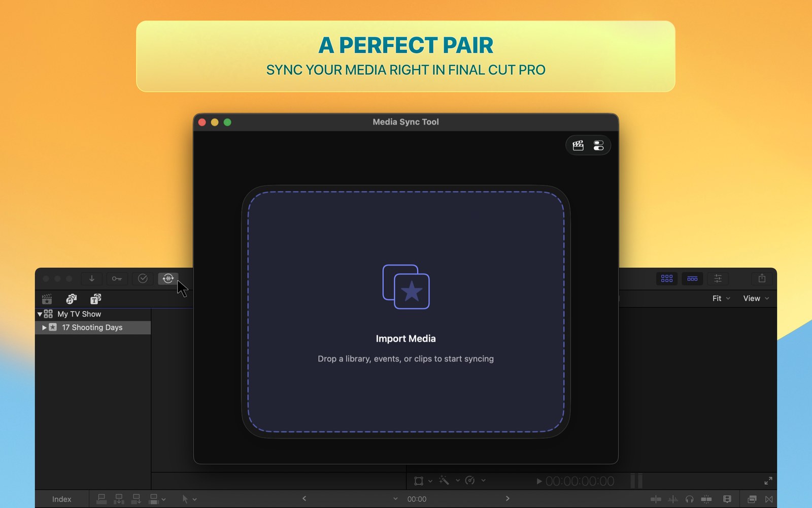The height and width of the screenshot is (508, 812).
Task: Toggle snapping in the timeline
Action: point(706,499)
